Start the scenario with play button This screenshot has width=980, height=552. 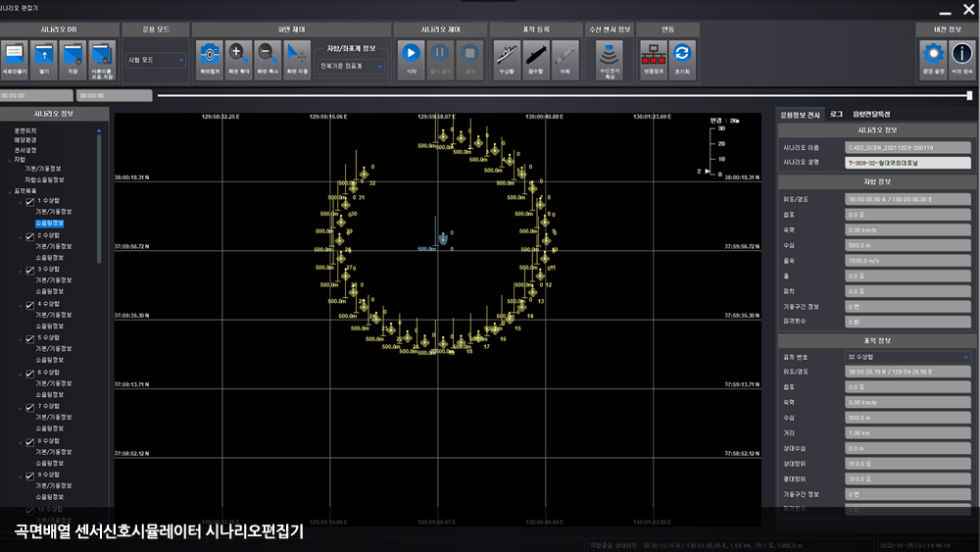point(411,60)
